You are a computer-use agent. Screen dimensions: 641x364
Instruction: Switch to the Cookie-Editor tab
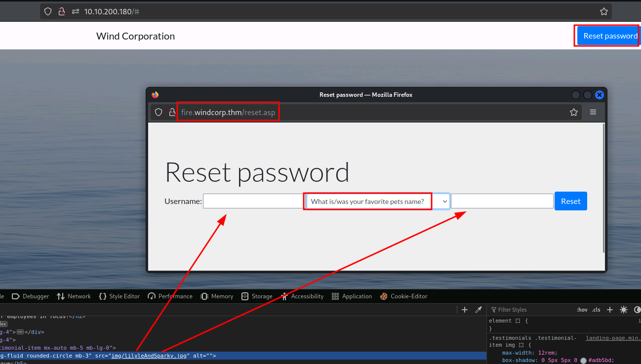coord(403,296)
